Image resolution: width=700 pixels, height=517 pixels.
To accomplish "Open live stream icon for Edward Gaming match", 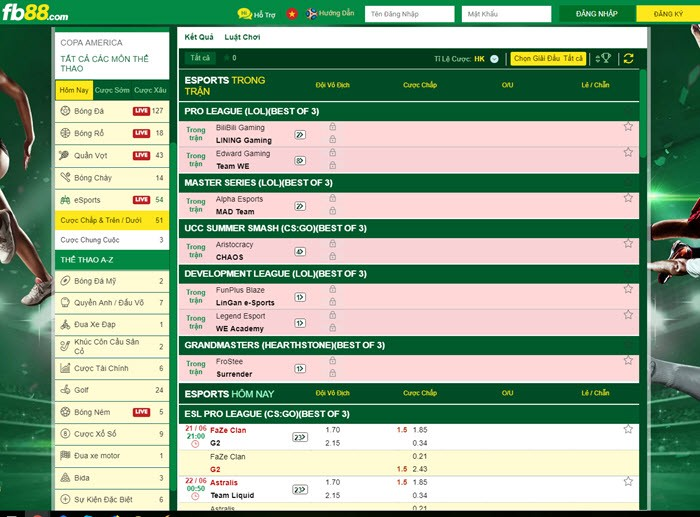I will point(300,161).
